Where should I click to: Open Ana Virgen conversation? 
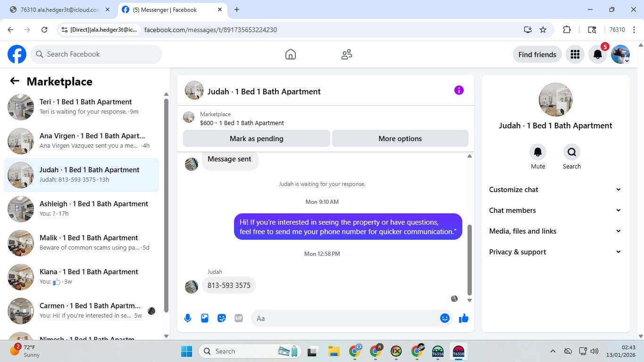82,141
